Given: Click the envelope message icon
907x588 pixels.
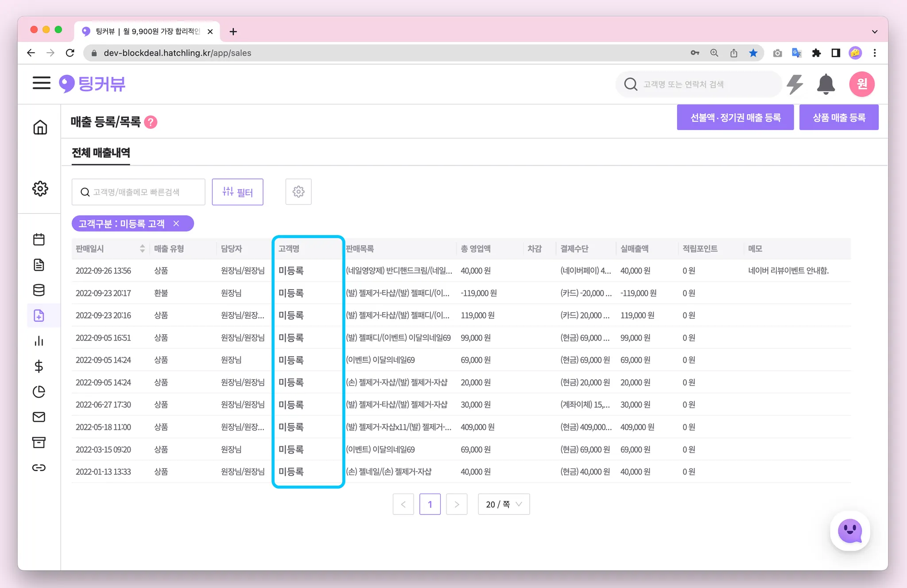Looking at the screenshot, I should point(39,417).
